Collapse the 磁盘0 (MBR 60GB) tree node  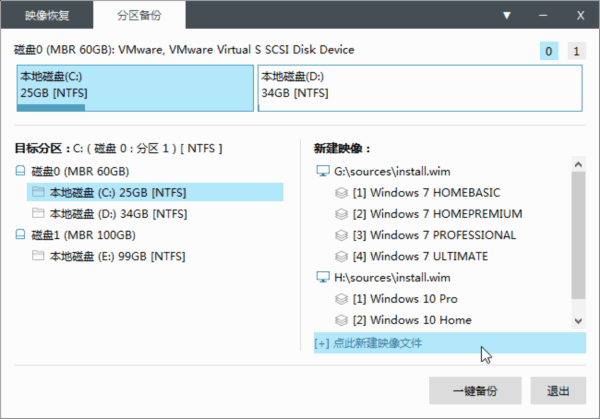pos(20,171)
